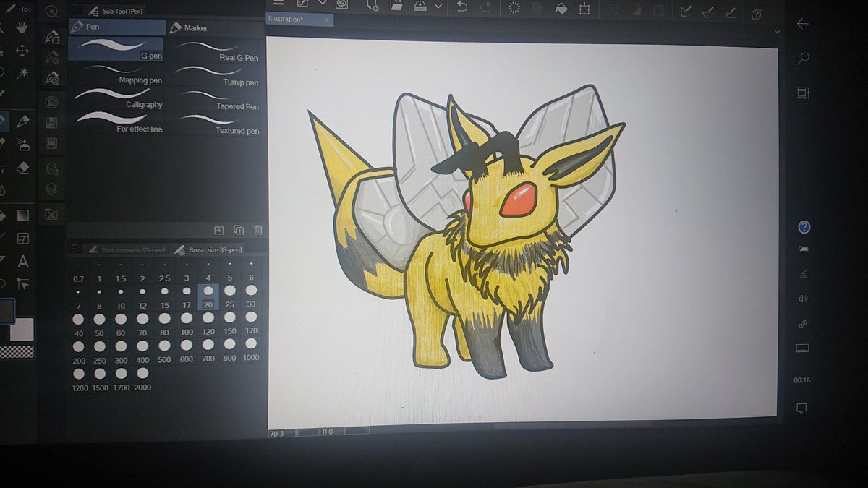Choose the Turnip pen brush
Image resolution: width=868 pixels, height=488 pixels.
(x=216, y=75)
